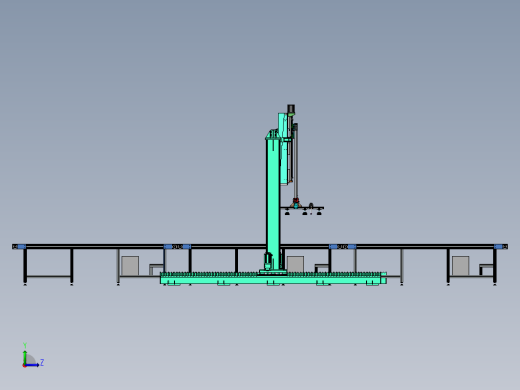Select the tall green vertical column
520x390 pixels.
click(273, 203)
